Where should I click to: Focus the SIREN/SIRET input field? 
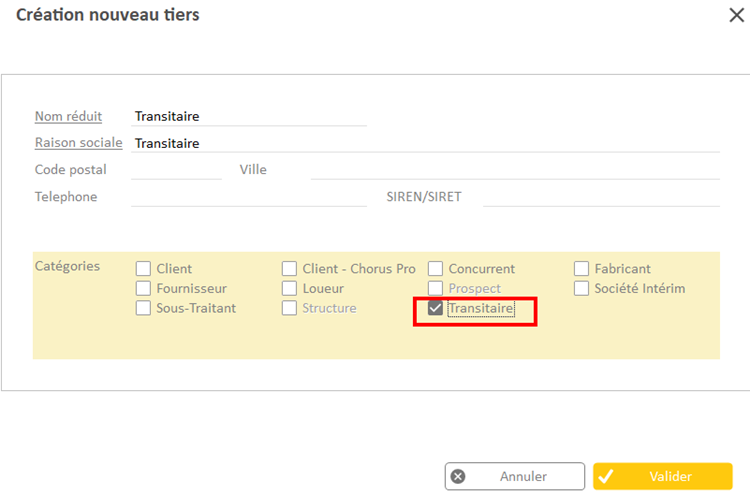tap(600, 197)
